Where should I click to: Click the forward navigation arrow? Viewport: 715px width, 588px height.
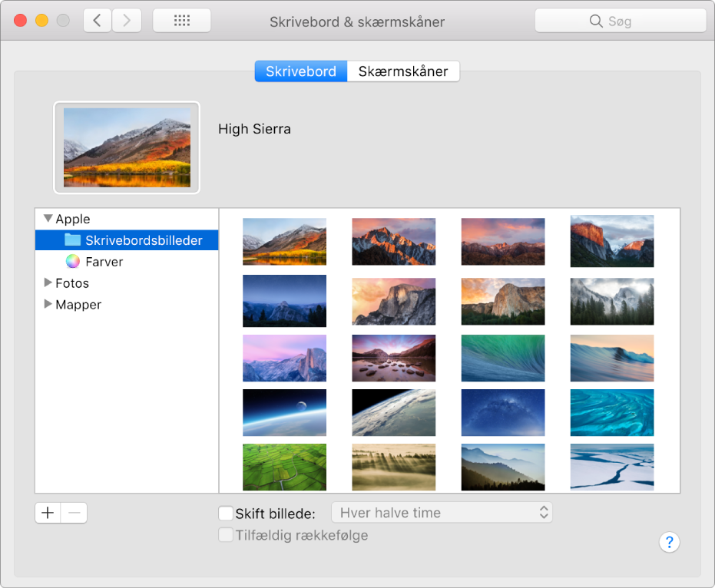127,20
